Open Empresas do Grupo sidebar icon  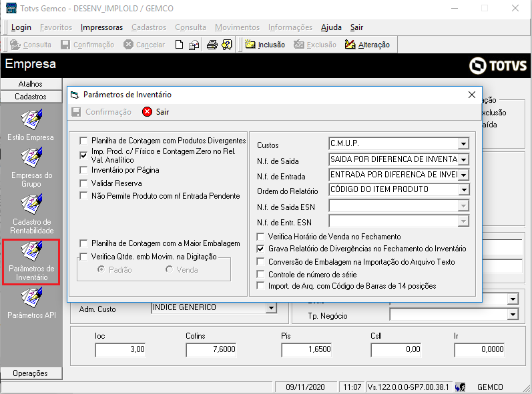[31, 157]
